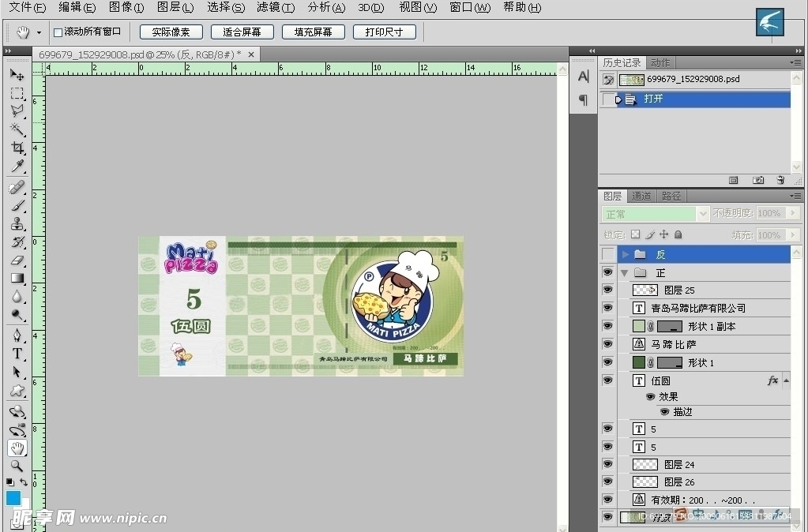Click the 形状 1 layer color thumbnail

pos(639,362)
